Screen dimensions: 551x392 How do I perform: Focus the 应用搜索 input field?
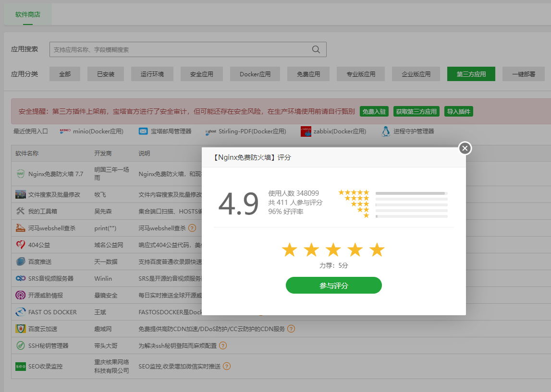(188, 49)
